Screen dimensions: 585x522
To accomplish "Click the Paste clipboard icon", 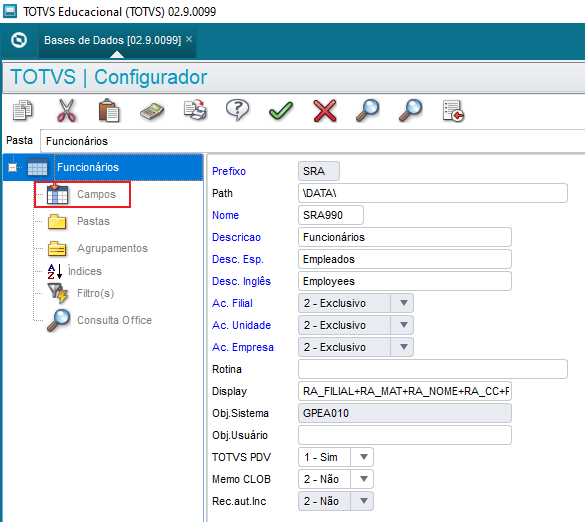I will (x=109, y=110).
